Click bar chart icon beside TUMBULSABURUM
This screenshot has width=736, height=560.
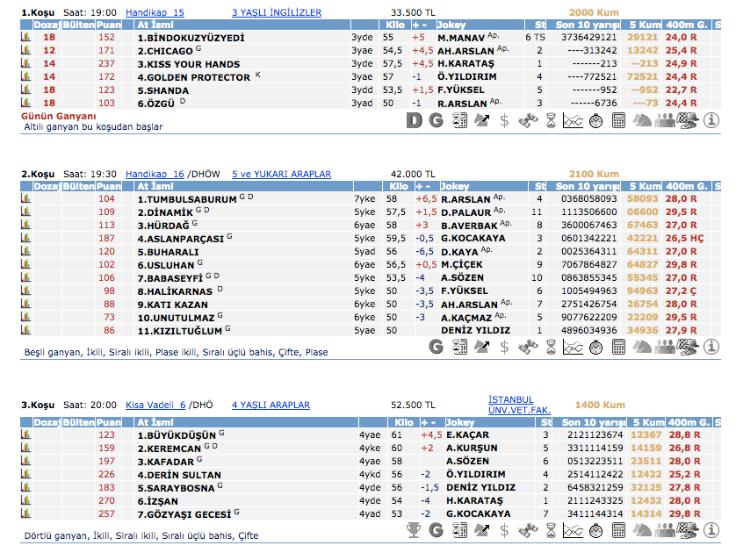click(x=25, y=199)
